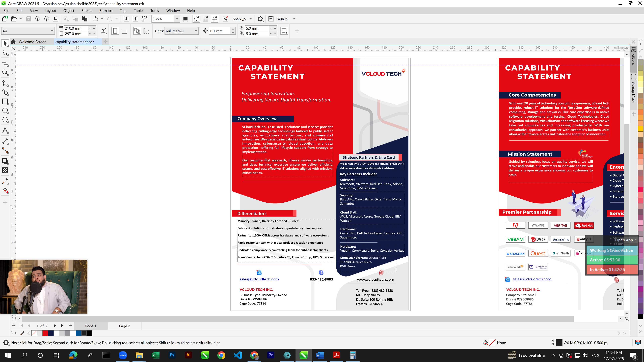
Task: Pick the navy blue document palette swatch
Action: (51, 333)
